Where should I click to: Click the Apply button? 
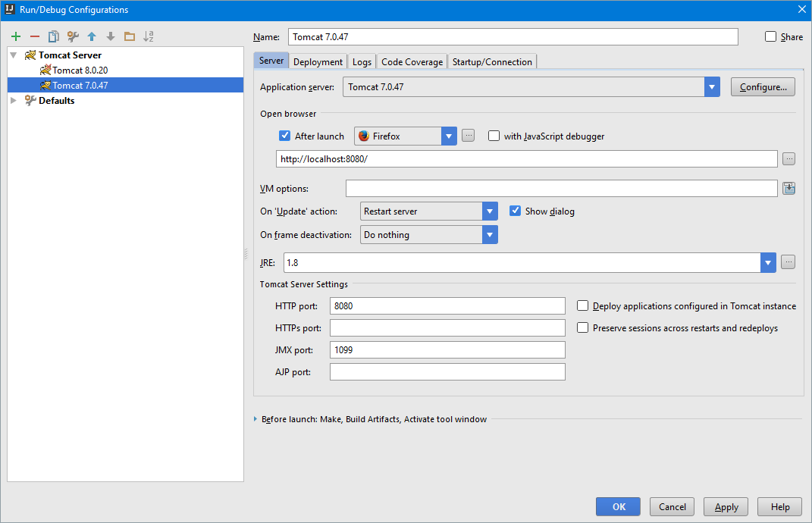pyautogui.click(x=726, y=507)
